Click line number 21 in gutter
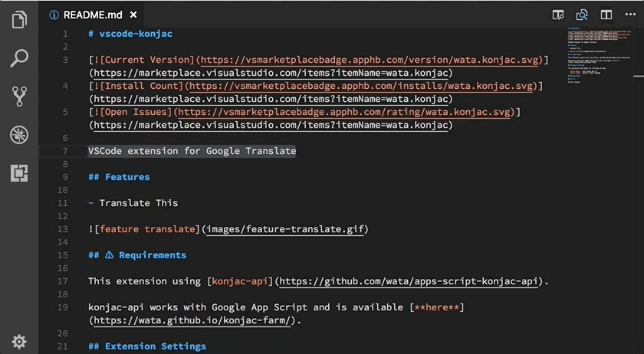Image resolution: width=644 pixels, height=354 pixels. (x=63, y=346)
